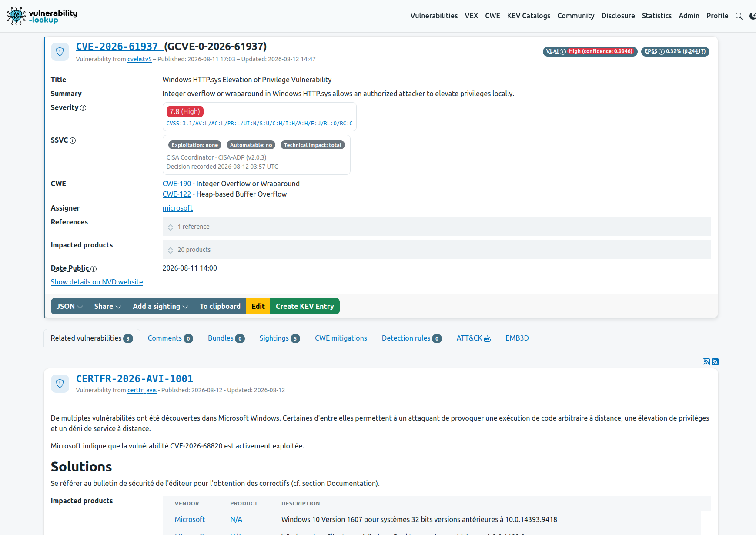Click the 'To clipboard' button
The image size is (756, 535).
point(220,306)
